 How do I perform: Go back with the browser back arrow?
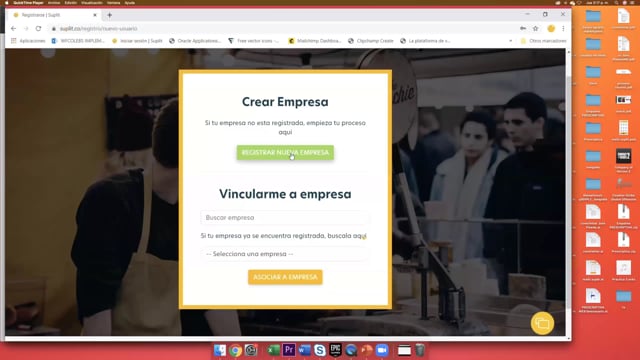click(13, 29)
